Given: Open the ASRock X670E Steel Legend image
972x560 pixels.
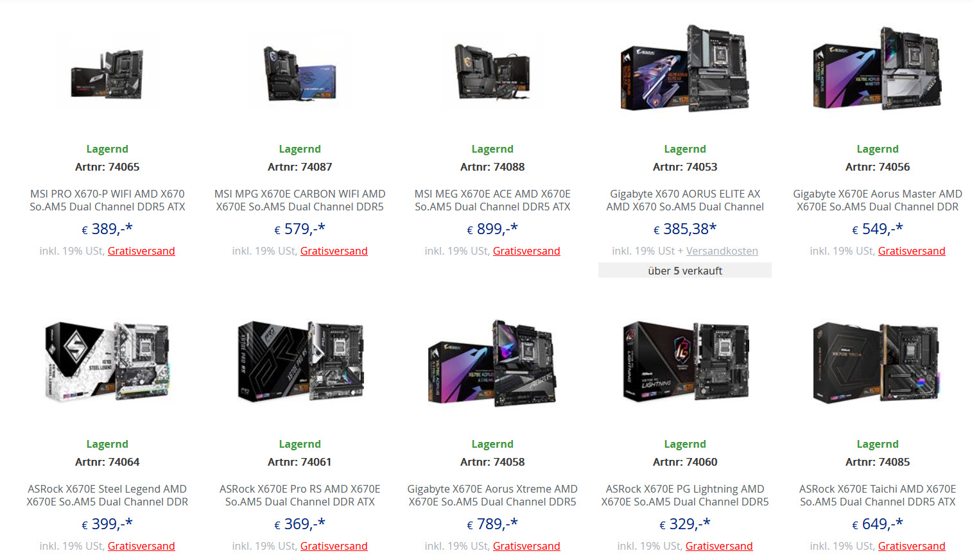Looking at the screenshot, I should 107,362.
